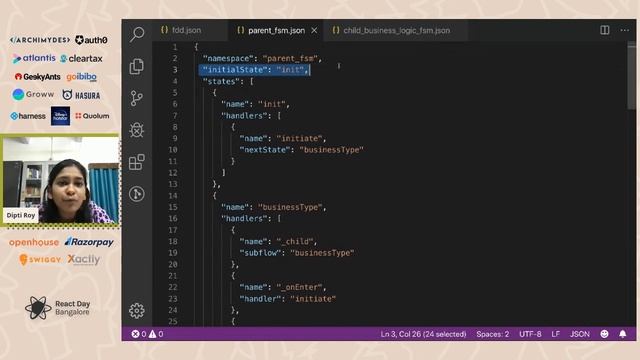
Task: Click the "_onEnter" value on line 22
Action: coord(299,287)
